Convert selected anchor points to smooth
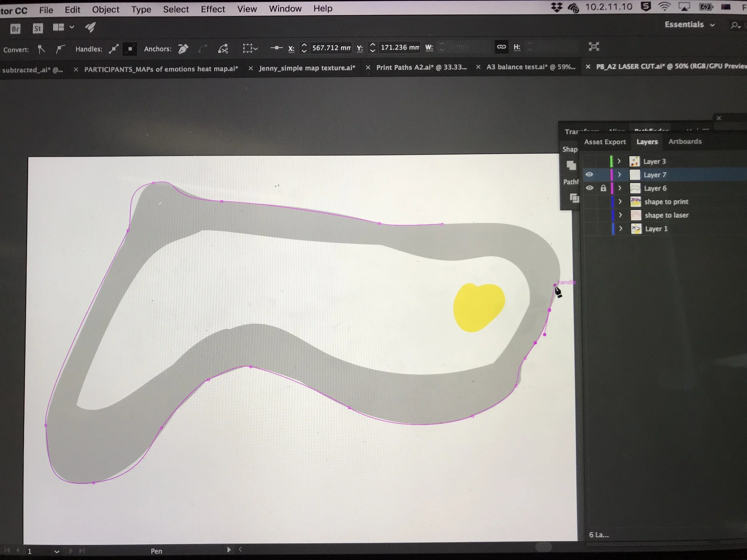This screenshot has height=560, width=747. click(x=60, y=50)
